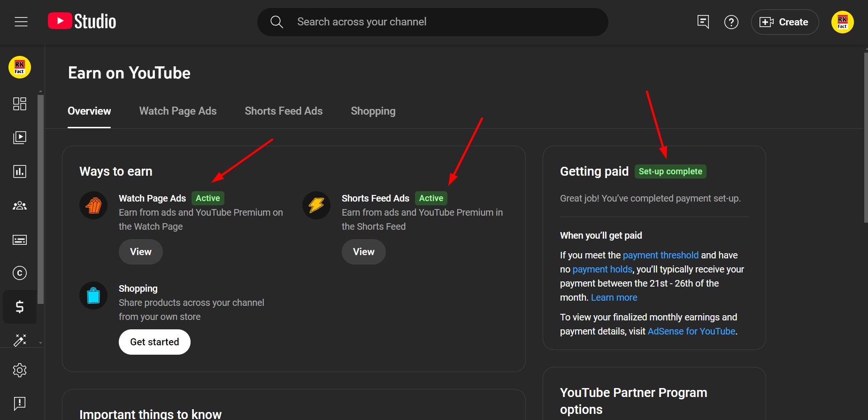Open Customization magic wand icon in sidebar
This screenshot has width=868, height=420.
(x=20, y=340)
